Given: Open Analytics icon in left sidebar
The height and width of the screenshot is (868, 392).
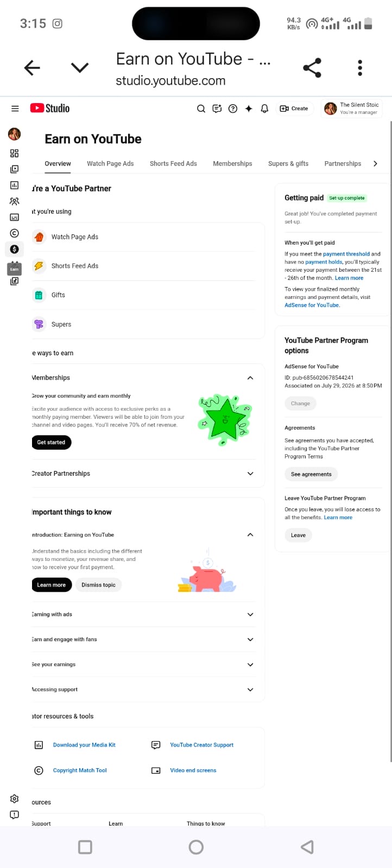Looking at the screenshot, I should (15, 185).
